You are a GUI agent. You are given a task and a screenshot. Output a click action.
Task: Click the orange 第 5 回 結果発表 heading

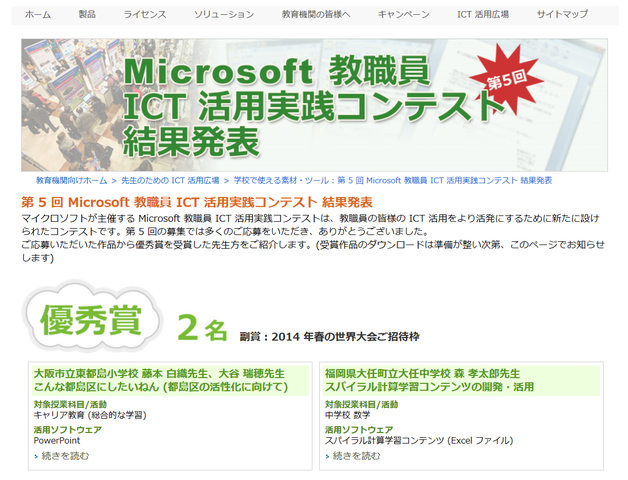197,202
